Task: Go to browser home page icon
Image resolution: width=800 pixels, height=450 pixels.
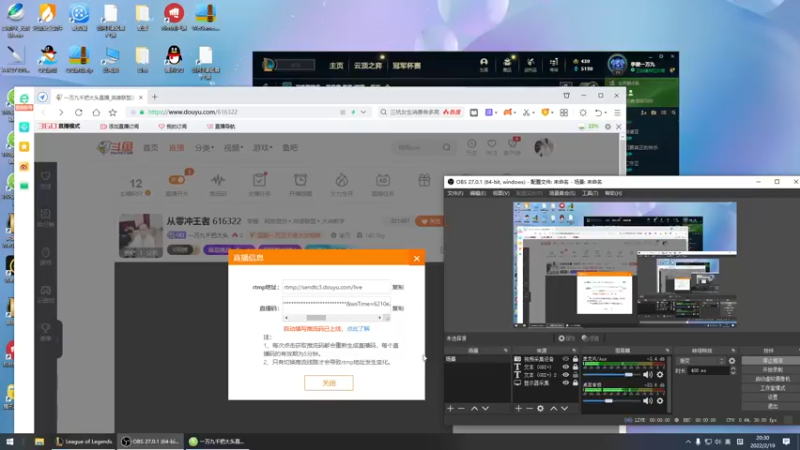Action: point(96,112)
